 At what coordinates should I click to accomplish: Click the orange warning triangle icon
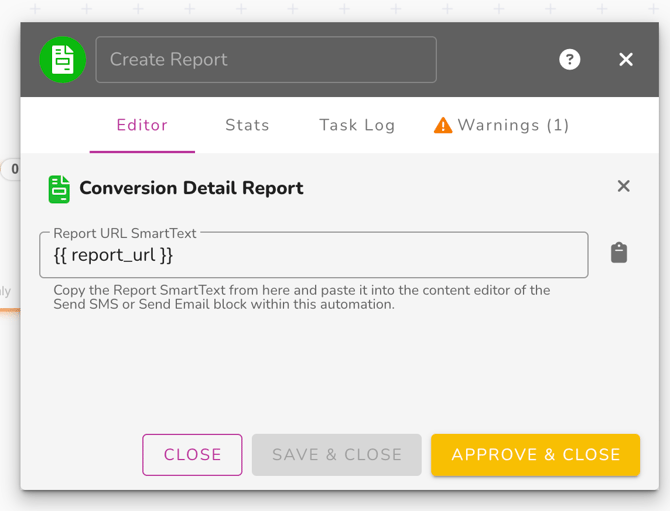pyautogui.click(x=443, y=125)
